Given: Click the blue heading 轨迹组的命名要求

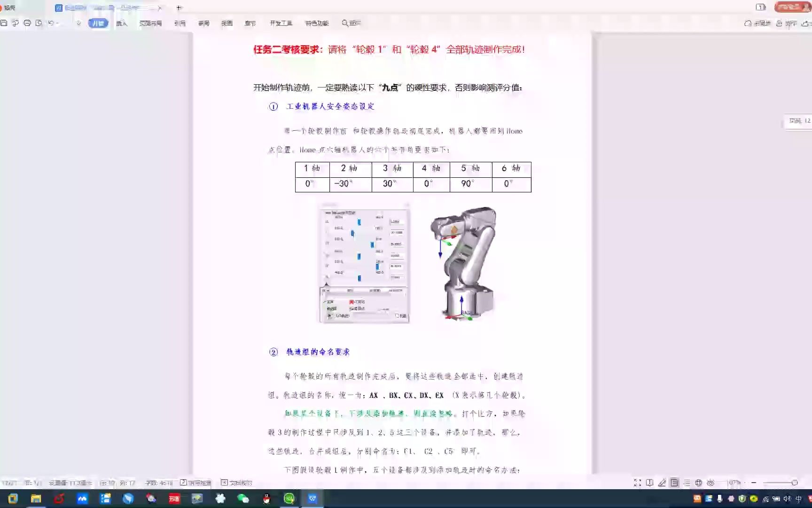Looking at the screenshot, I should point(318,352).
